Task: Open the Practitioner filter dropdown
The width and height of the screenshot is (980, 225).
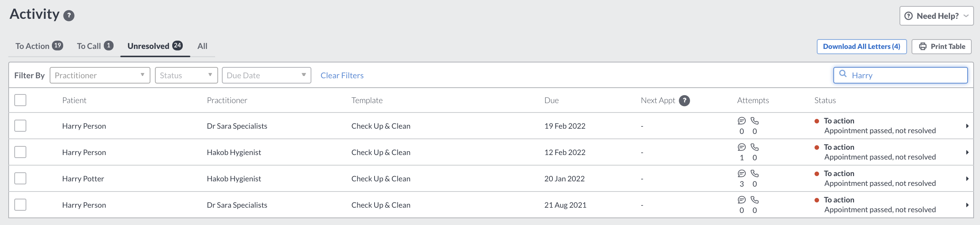Action: (100, 75)
